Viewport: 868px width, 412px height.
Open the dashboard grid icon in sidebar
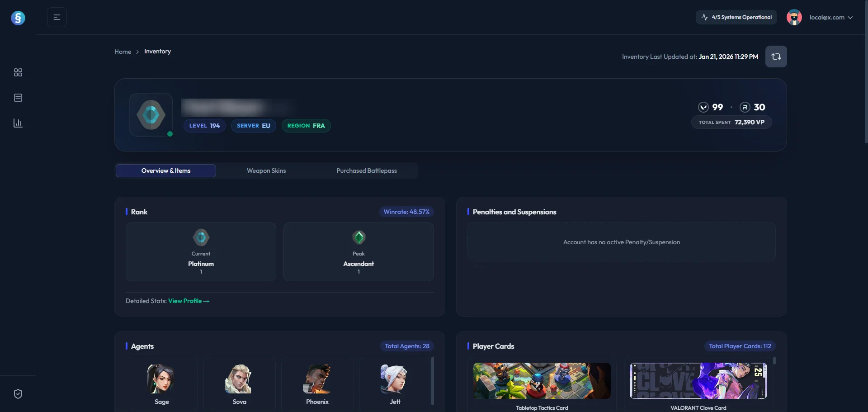point(18,72)
